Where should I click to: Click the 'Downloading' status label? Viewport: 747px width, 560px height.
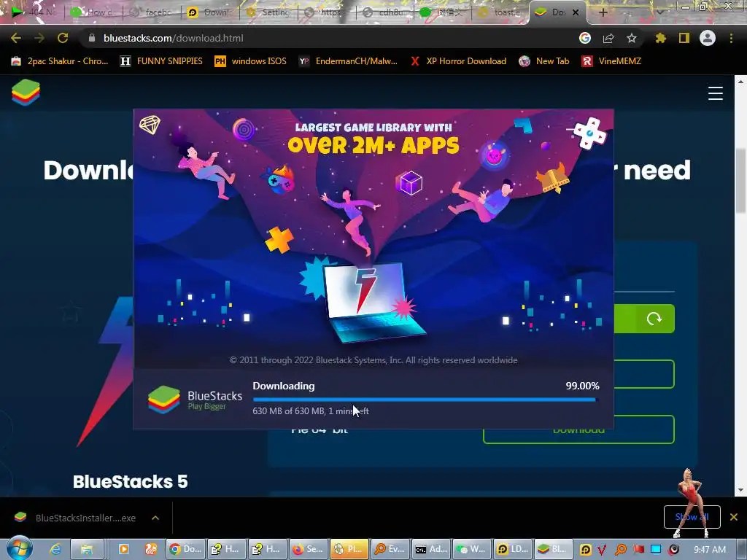coord(284,386)
